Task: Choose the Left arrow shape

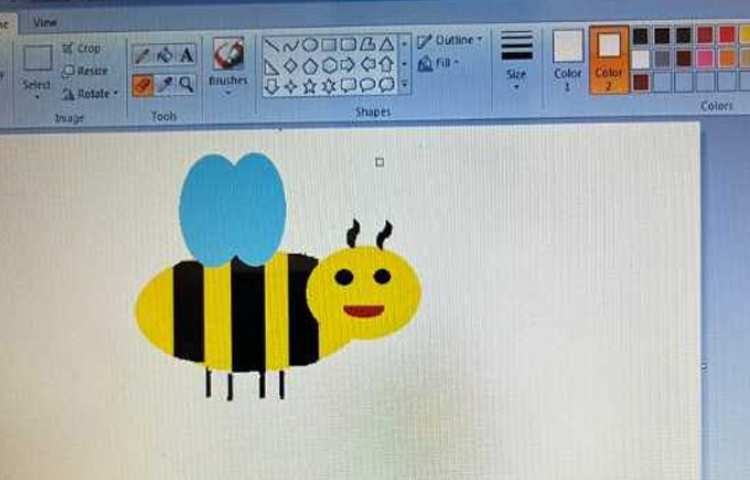Action: [368, 64]
